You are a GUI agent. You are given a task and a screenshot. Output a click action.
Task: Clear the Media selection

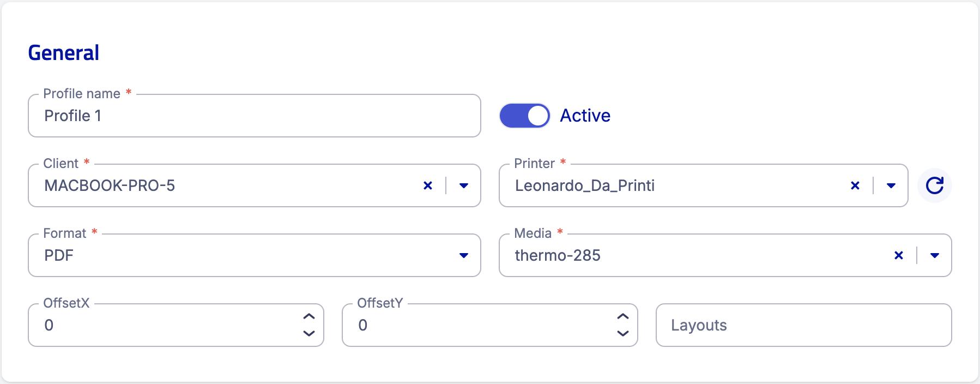click(x=899, y=255)
